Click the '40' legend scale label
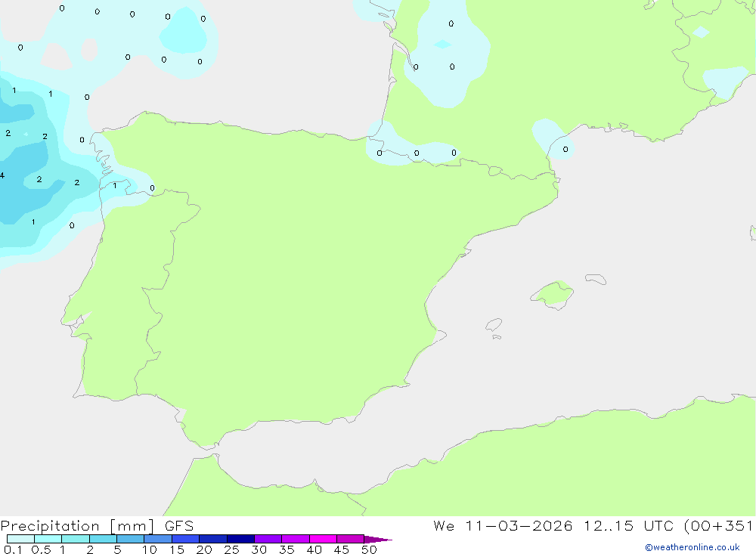Screen dimensions: 756x554 (x=314, y=549)
